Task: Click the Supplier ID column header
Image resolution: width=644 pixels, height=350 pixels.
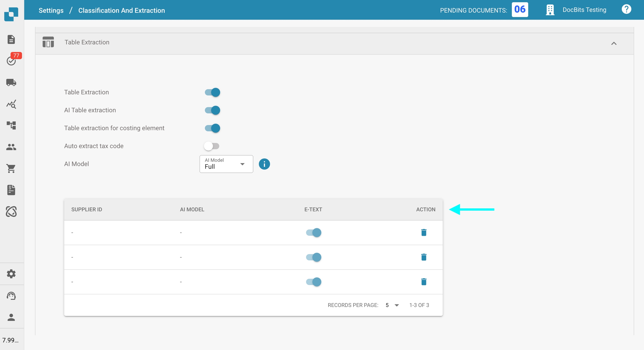Action: 87,209
